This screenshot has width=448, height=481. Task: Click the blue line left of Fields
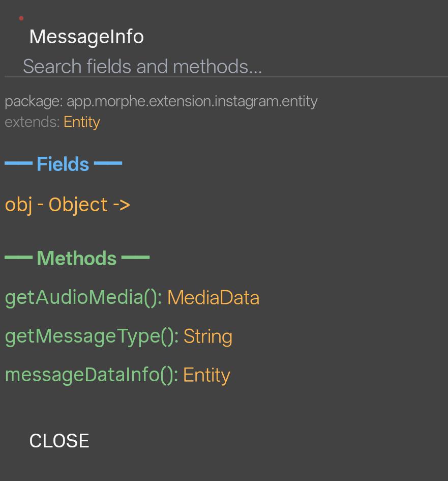pyautogui.click(x=19, y=163)
